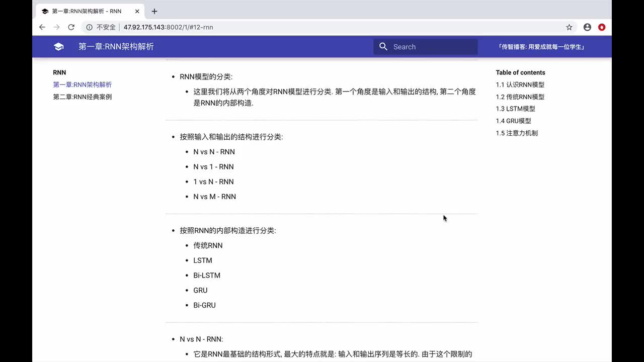Click the red extension icon in toolbar
This screenshot has height=362, width=644.
[x=602, y=27]
